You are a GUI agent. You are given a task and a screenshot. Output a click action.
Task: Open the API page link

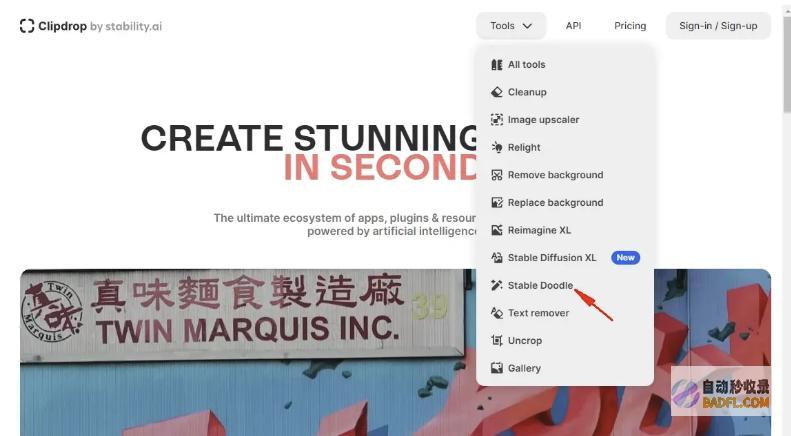574,26
